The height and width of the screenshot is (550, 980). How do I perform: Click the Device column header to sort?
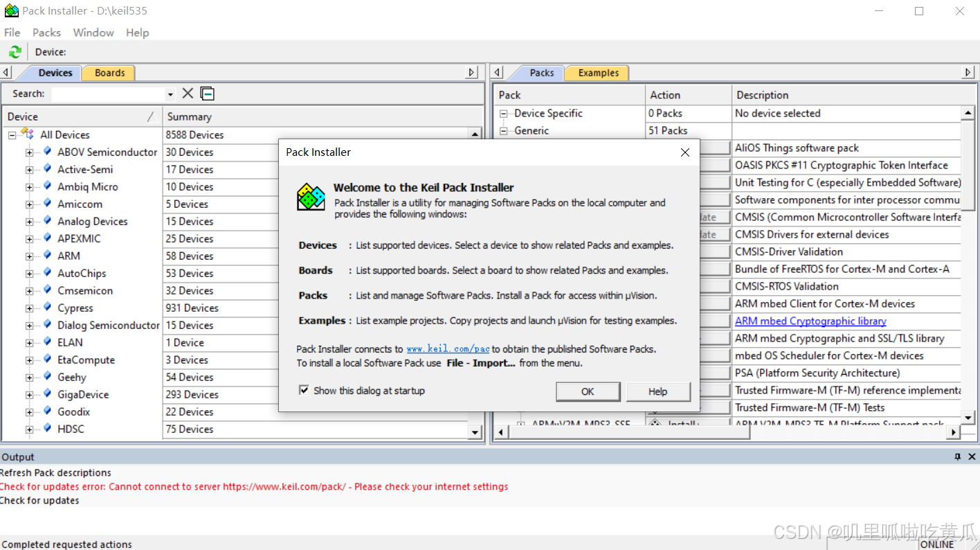tap(82, 116)
